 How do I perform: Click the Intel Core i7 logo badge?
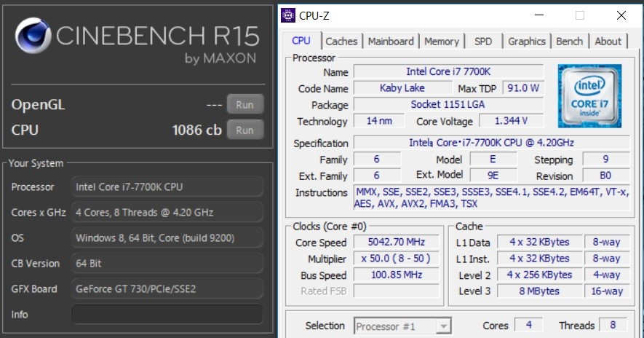pyautogui.click(x=589, y=96)
